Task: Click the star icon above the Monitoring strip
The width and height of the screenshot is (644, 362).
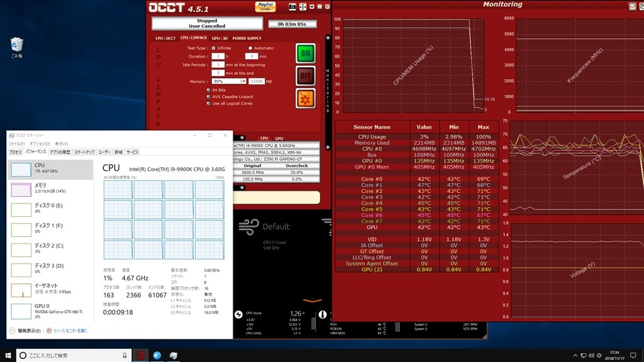Action: click(x=328, y=38)
